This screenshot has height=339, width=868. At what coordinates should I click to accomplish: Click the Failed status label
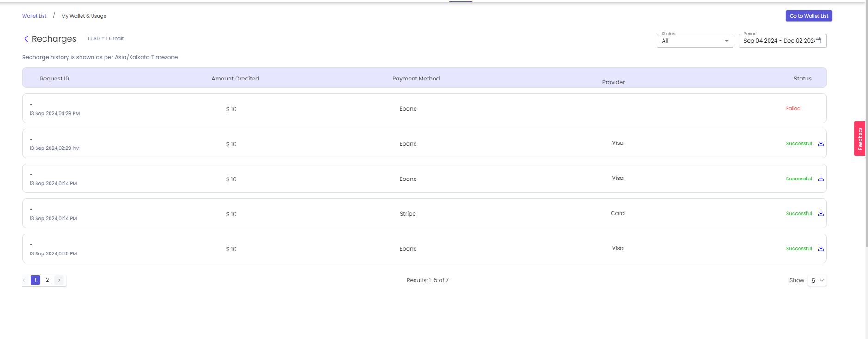(793, 108)
